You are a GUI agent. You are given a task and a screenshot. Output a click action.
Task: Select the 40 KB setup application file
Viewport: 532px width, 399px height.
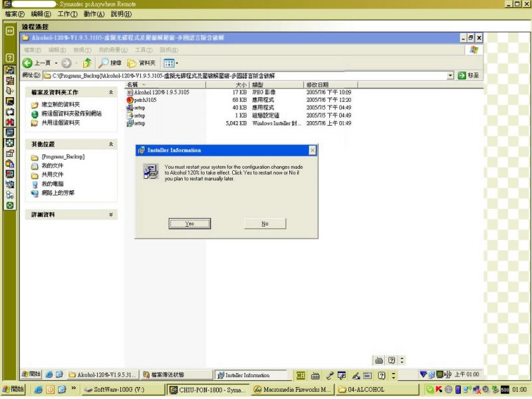pyautogui.click(x=139, y=108)
